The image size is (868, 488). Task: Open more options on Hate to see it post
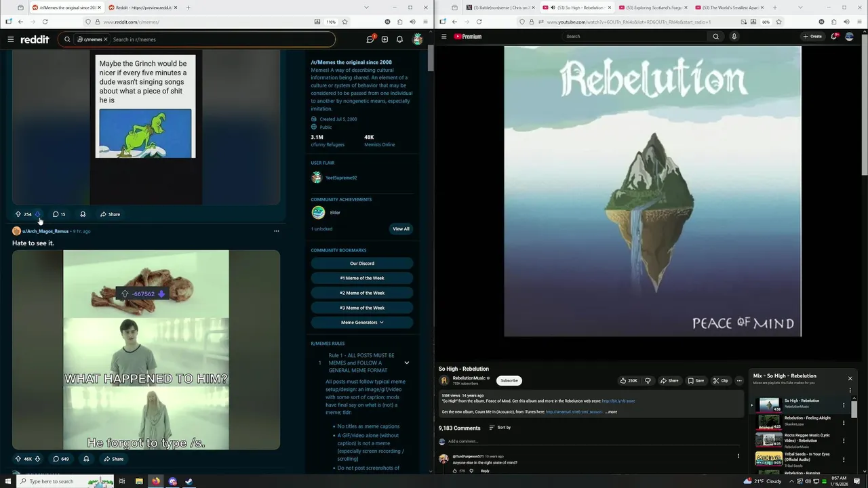tap(276, 231)
